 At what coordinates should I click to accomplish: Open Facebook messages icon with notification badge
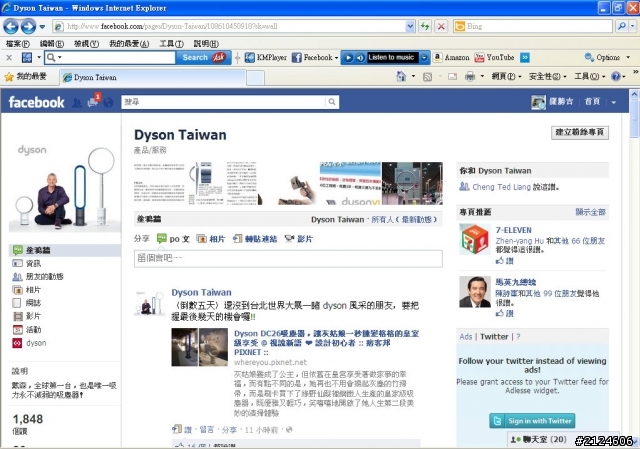[93, 101]
